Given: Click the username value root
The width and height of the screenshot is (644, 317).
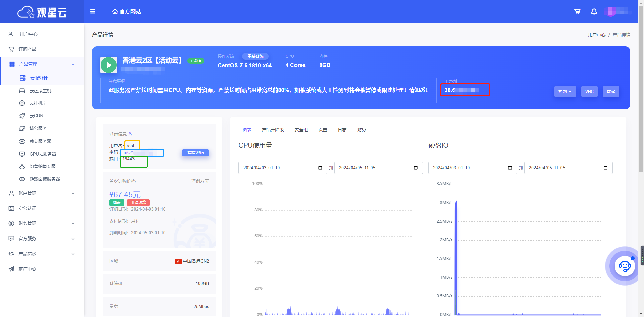Looking at the screenshot, I should (x=130, y=146).
